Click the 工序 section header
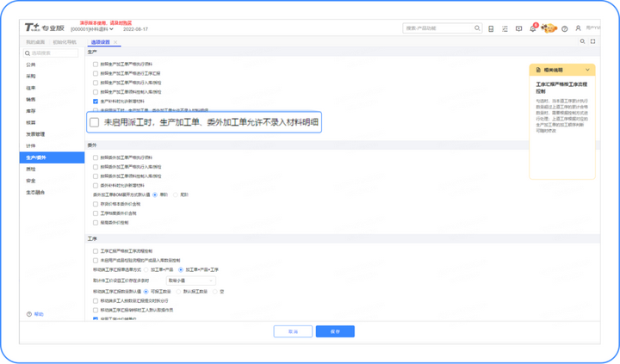The image size is (620, 364). 92,238
